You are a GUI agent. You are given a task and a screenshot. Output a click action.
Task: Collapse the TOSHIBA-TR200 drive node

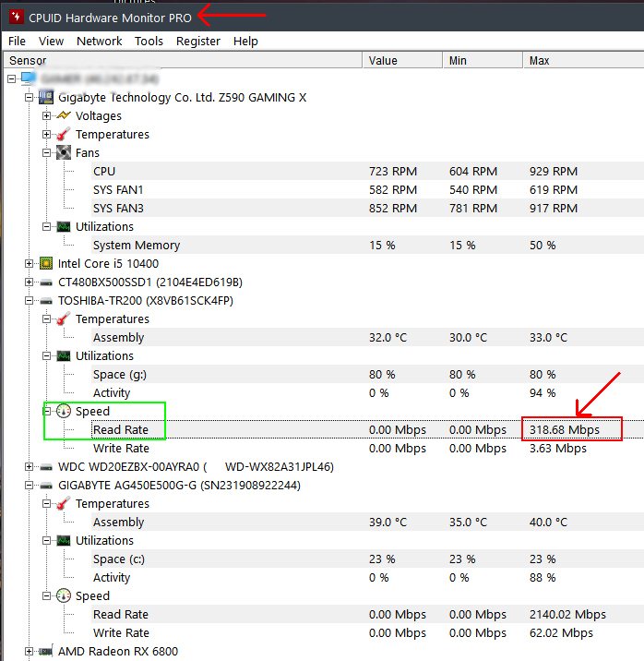point(29,301)
